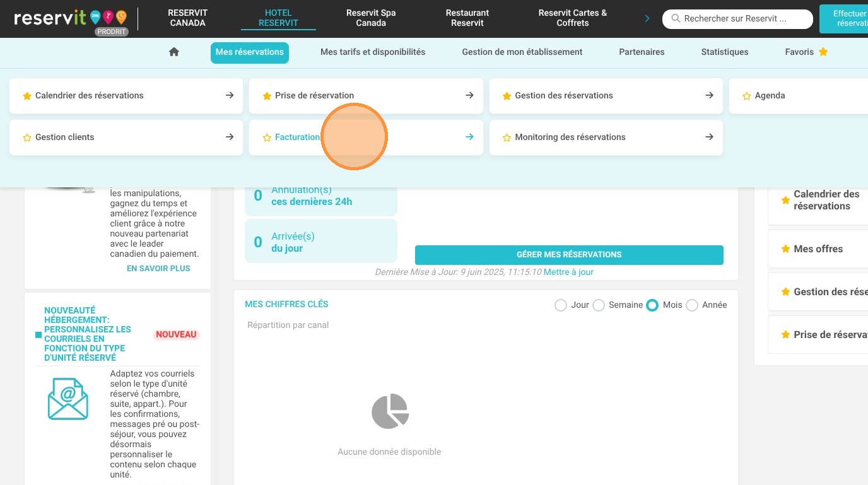Click the arrow on Gestion des réservations menu card

coord(710,95)
